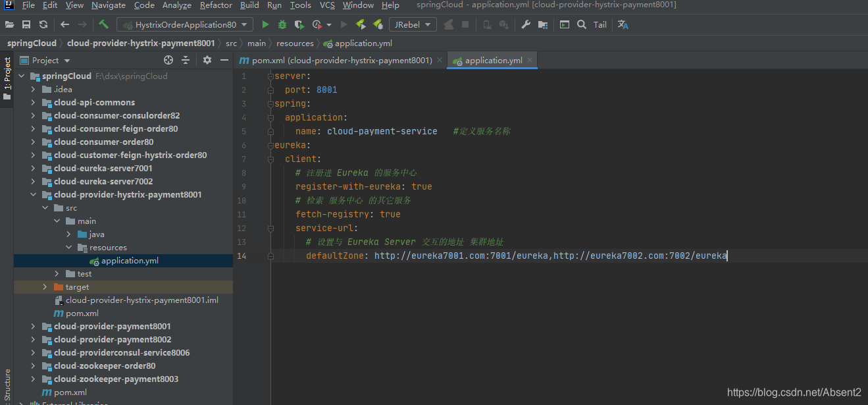Screen dimensions: 868x405
Task: Expand cloud-zookeeper-payment8003 module
Action: click(34, 379)
